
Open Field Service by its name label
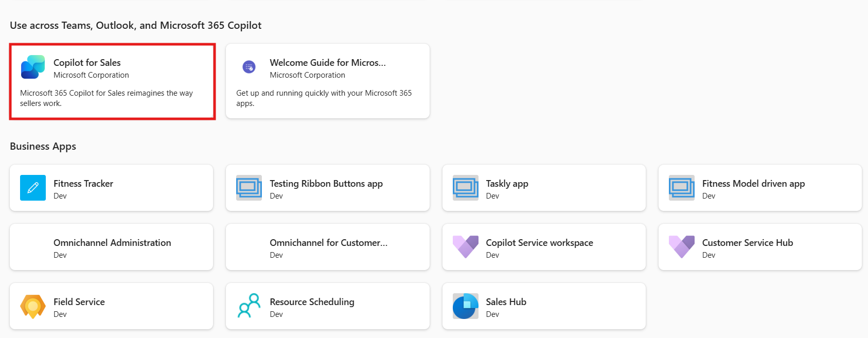79,302
